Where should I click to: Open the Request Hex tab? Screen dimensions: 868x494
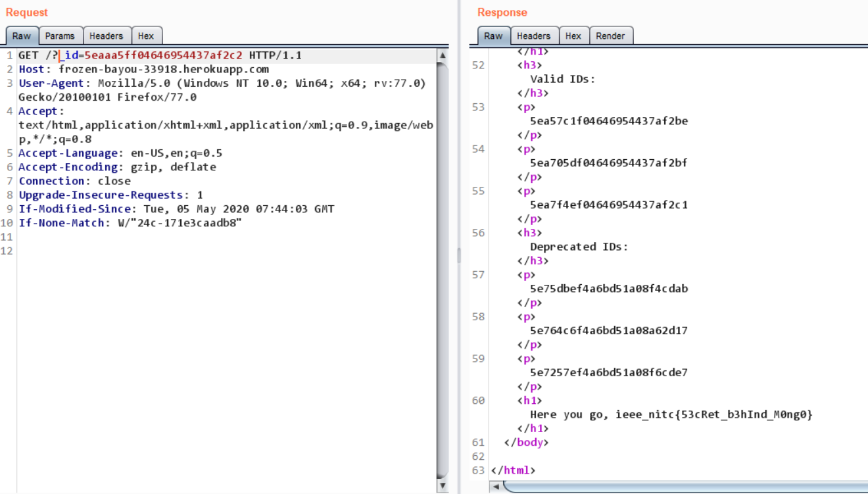(146, 36)
